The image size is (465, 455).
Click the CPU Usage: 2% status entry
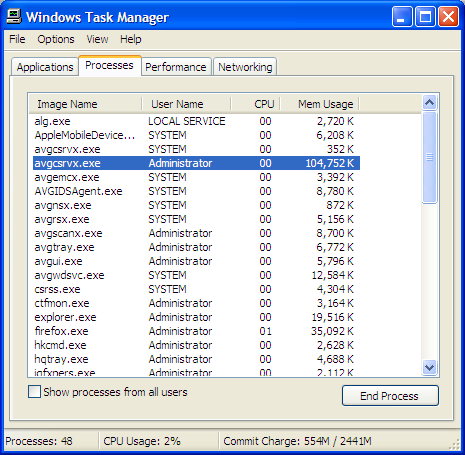coord(142,441)
